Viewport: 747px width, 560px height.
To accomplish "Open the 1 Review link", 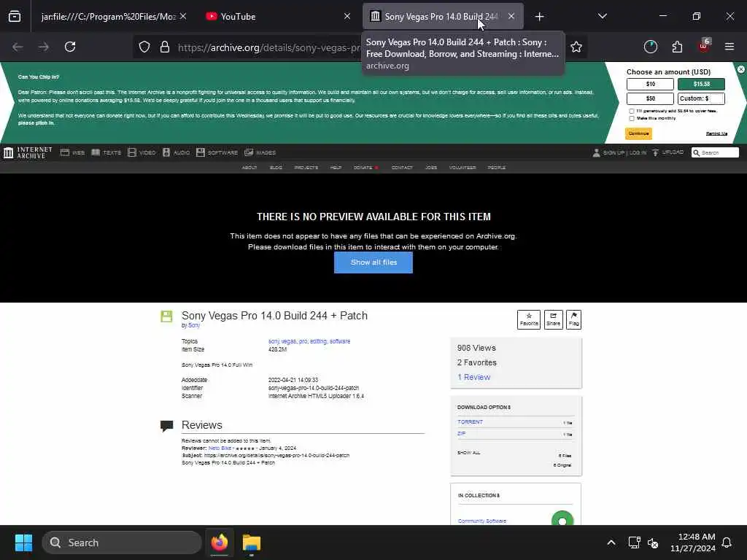I will point(474,377).
